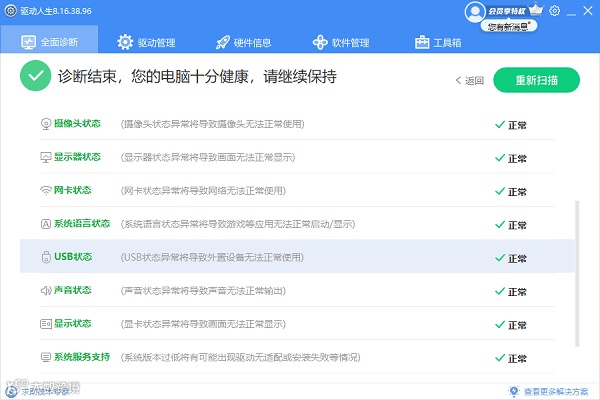Select the 声音状态 label

pyautogui.click(x=73, y=290)
